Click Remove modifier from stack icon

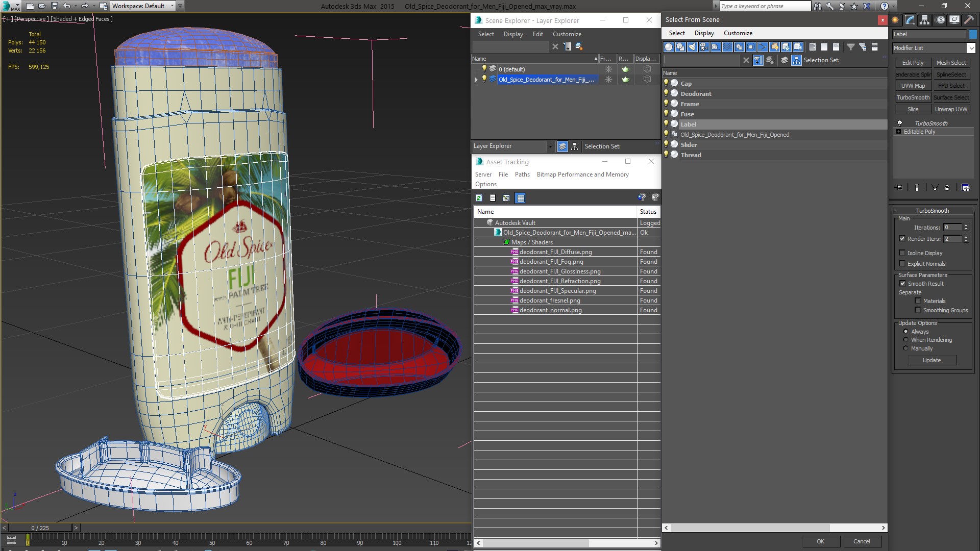point(947,188)
